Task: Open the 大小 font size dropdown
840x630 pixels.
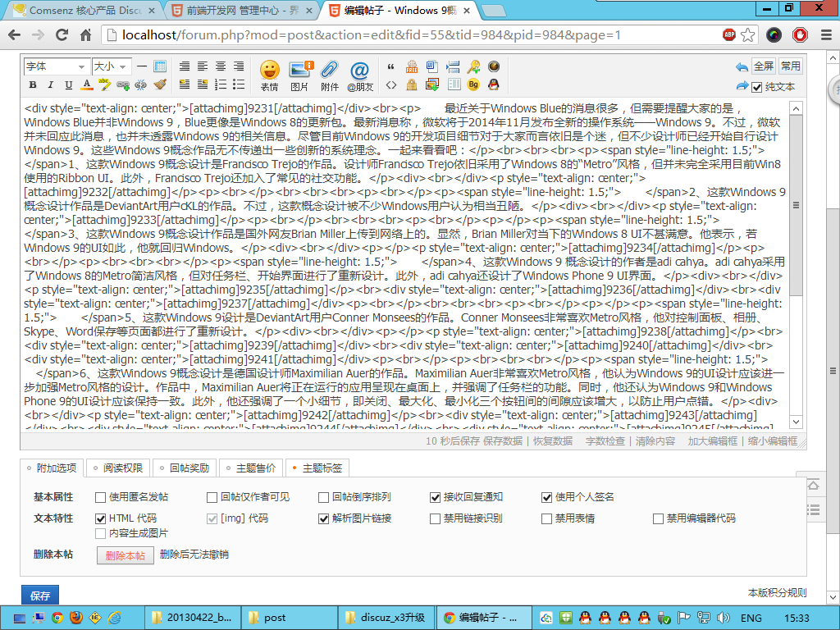Action: (112, 66)
